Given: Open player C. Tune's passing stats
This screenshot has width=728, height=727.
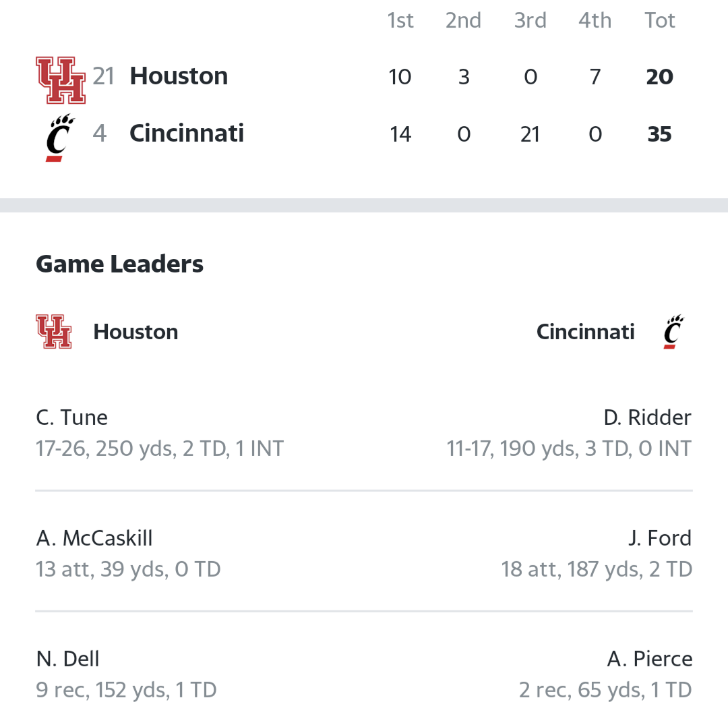Looking at the screenshot, I should 160,433.
